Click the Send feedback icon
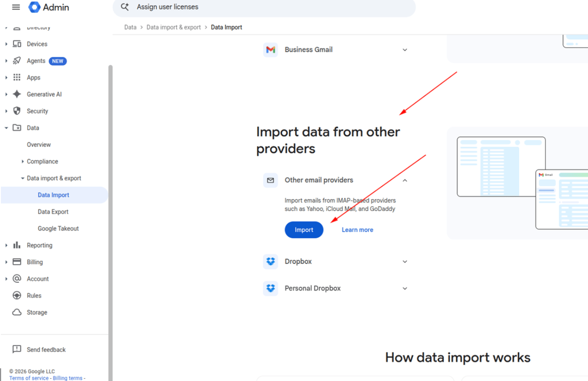The width and height of the screenshot is (588, 381). click(x=17, y=349)
